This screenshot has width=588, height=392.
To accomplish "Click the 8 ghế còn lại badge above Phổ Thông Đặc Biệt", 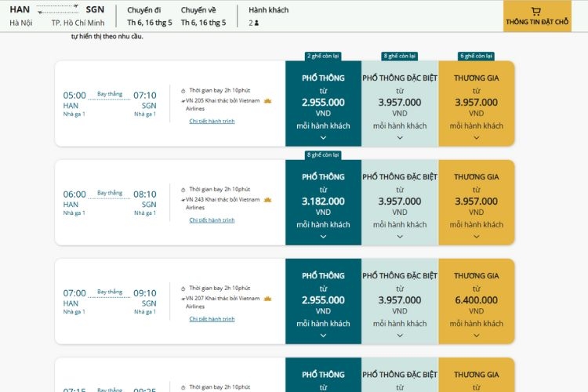I will tap(400, 56).
